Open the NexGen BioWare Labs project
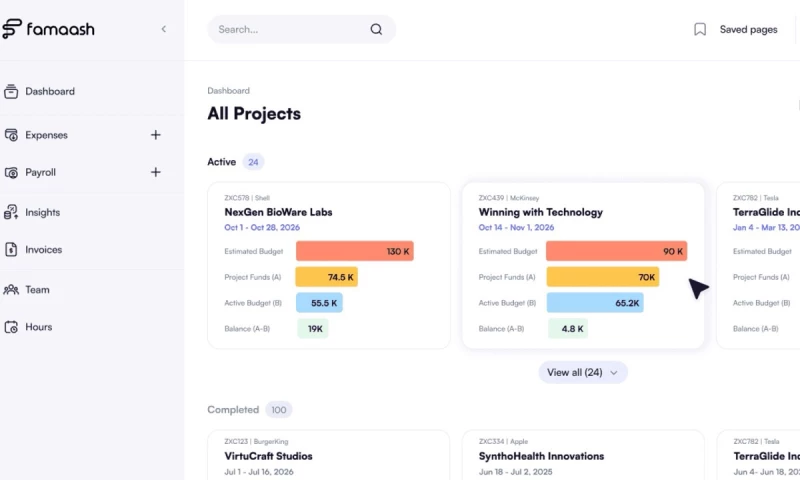Viewport: 800px width, 480px height. point(278,212)
